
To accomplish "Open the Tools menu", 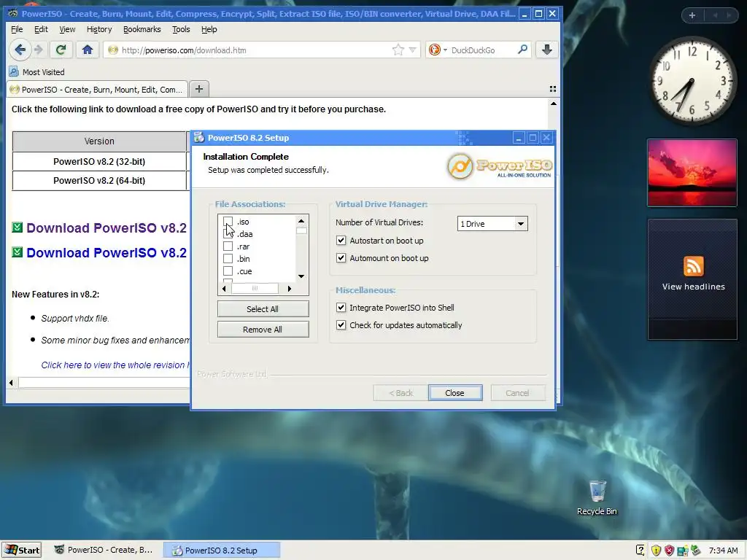I will (181, 29).
